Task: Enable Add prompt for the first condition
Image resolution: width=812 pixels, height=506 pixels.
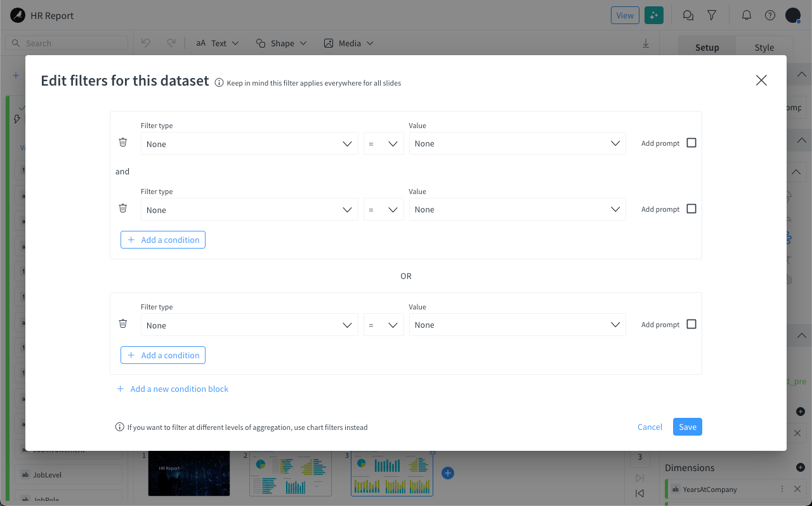Action: pos(691,143)
